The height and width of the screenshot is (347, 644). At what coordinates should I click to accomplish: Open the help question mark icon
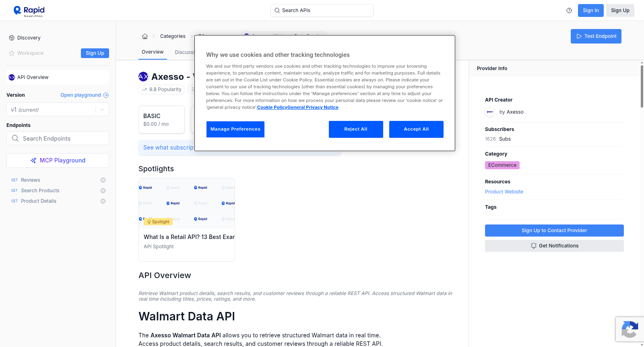569,10
